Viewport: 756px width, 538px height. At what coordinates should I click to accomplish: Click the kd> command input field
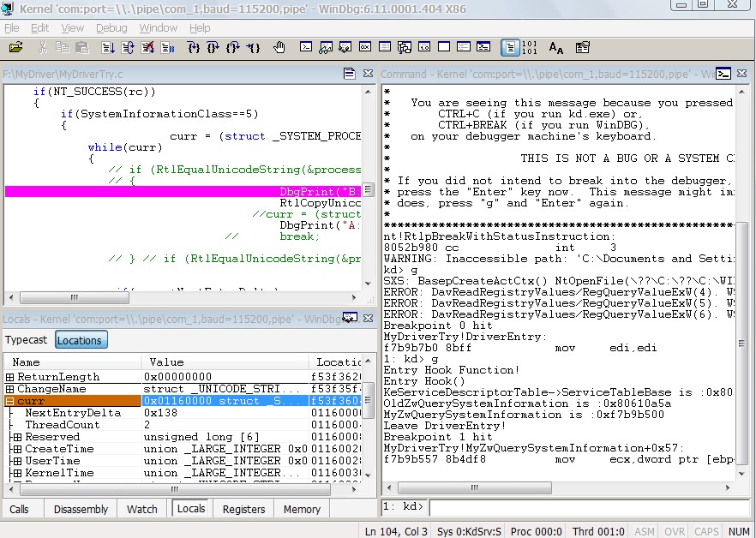[589, 507]
